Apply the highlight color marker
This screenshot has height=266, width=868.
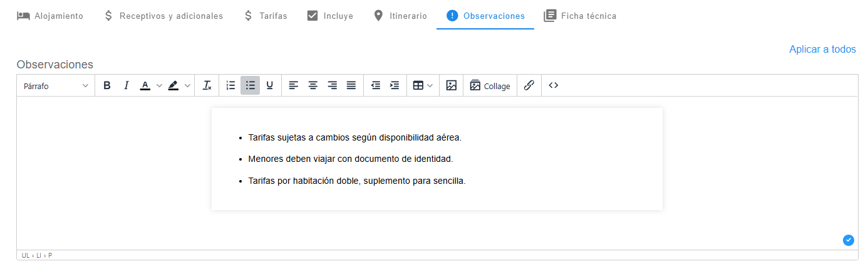click(173, 85)
